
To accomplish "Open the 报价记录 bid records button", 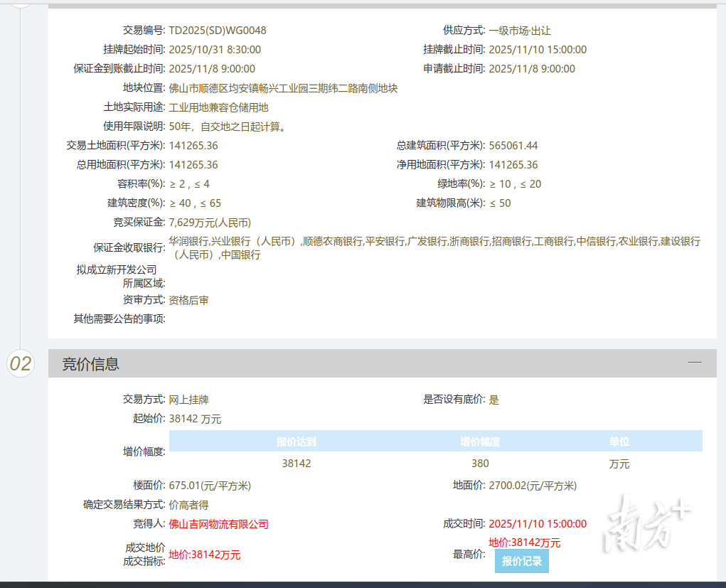I will point(521,561).
